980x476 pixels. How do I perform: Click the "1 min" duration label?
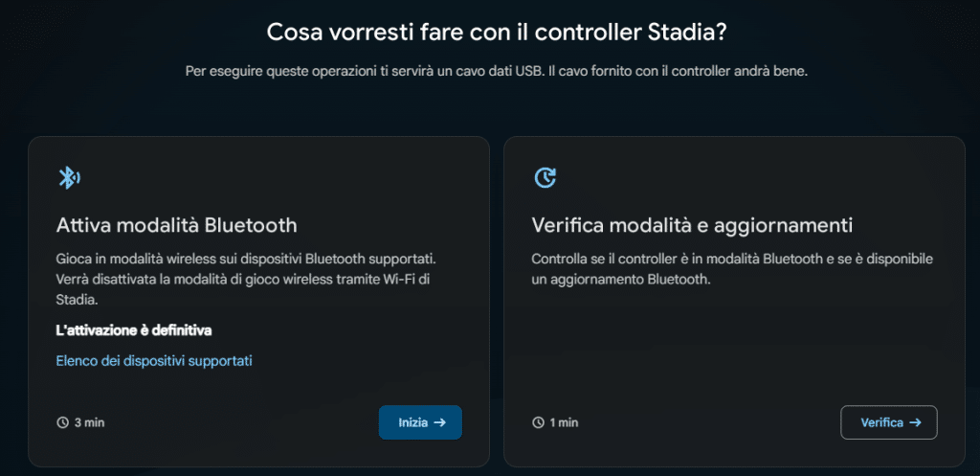pos(565,422)
